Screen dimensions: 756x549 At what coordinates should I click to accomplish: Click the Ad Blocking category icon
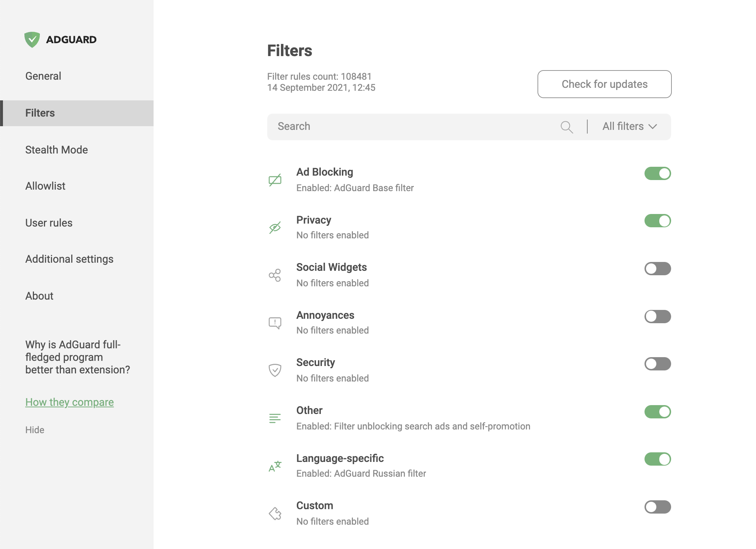tap(274, 179)
